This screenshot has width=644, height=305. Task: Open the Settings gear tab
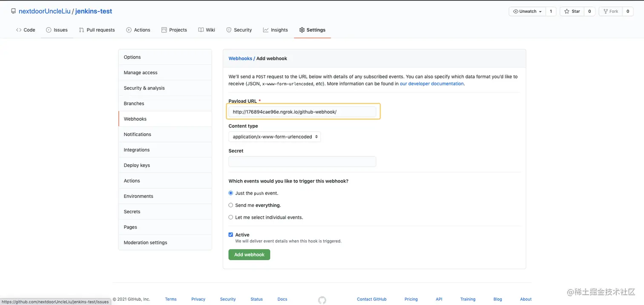[312, 30]
